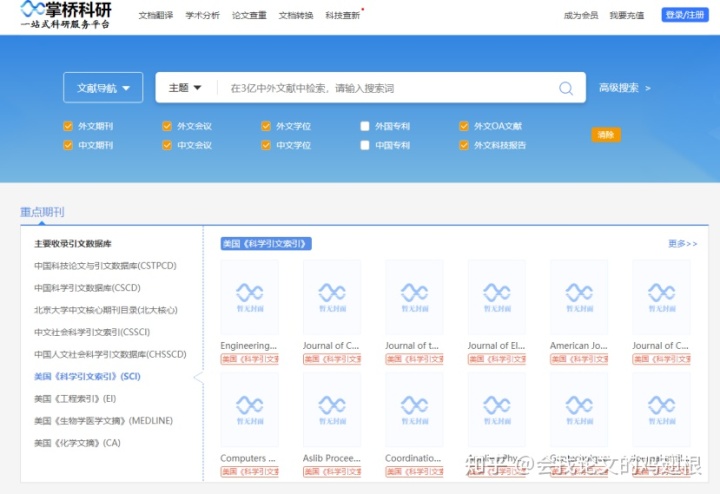Select 美国《化学文摘》(CA)
This screenshot has width=720, height=494.
click(77, 443)
